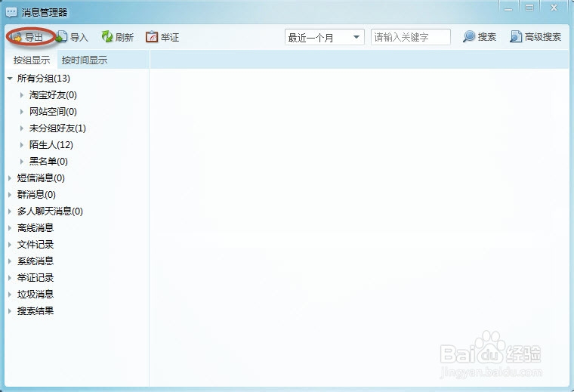Click the 导入 import icon

(x=62, y=36)
